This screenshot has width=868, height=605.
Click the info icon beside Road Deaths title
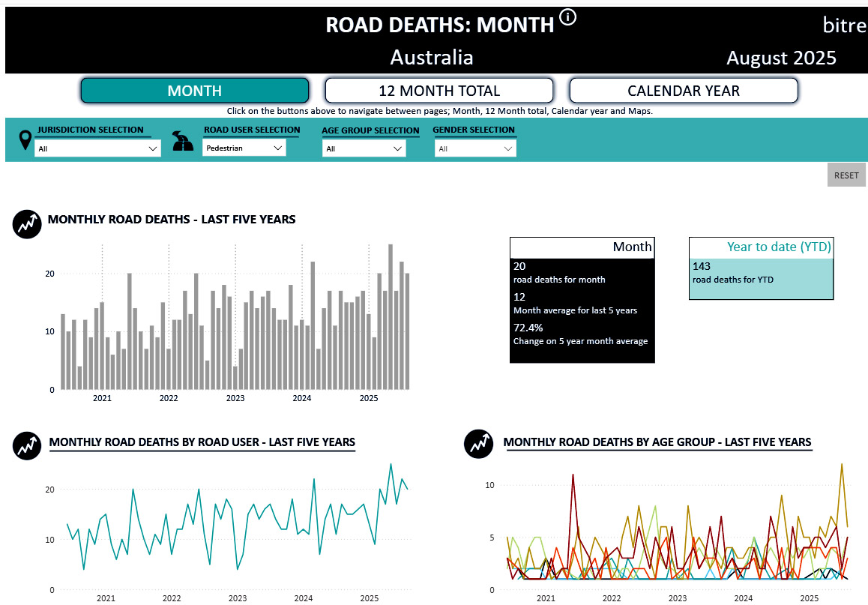coord(568,17)
